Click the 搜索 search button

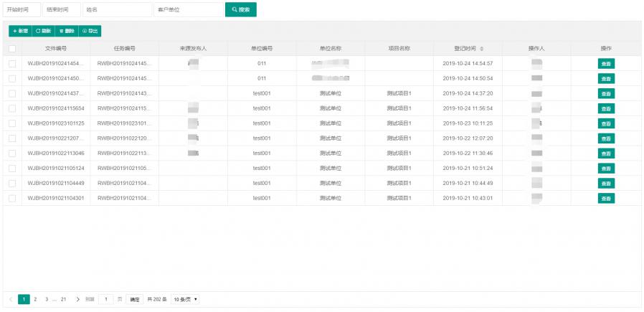[240, 10]
